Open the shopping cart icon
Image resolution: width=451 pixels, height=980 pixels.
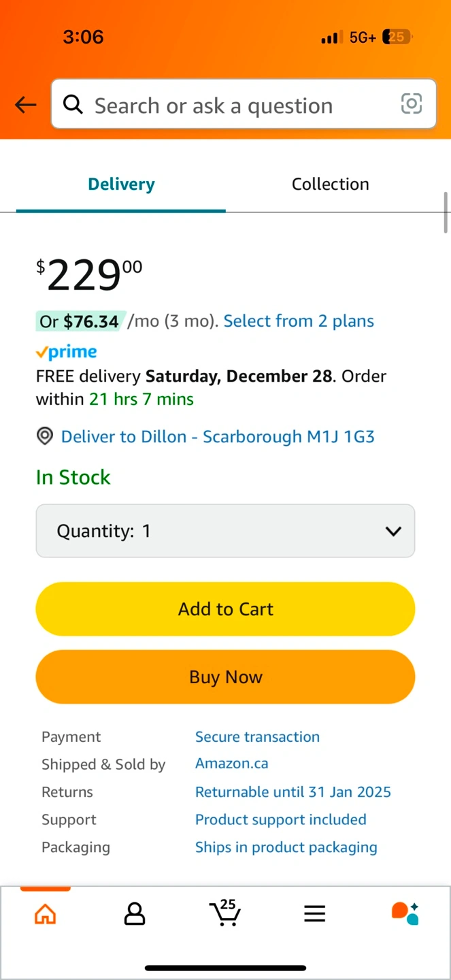(224, 913)
